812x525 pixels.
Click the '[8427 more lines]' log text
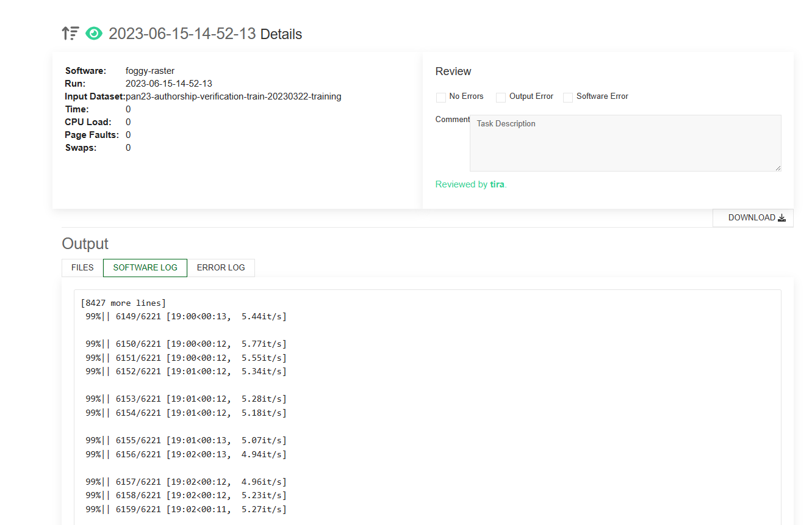tap(123, 303)
